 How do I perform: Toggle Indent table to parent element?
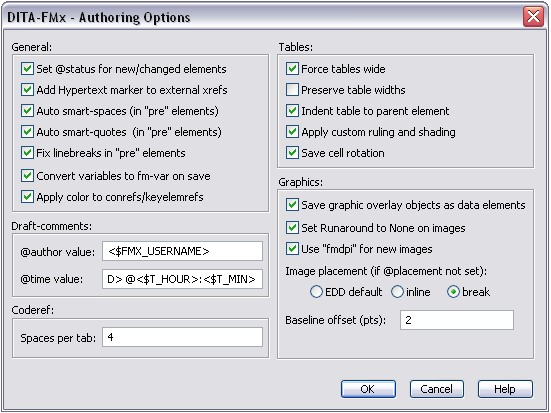click(x=292, y=111)
